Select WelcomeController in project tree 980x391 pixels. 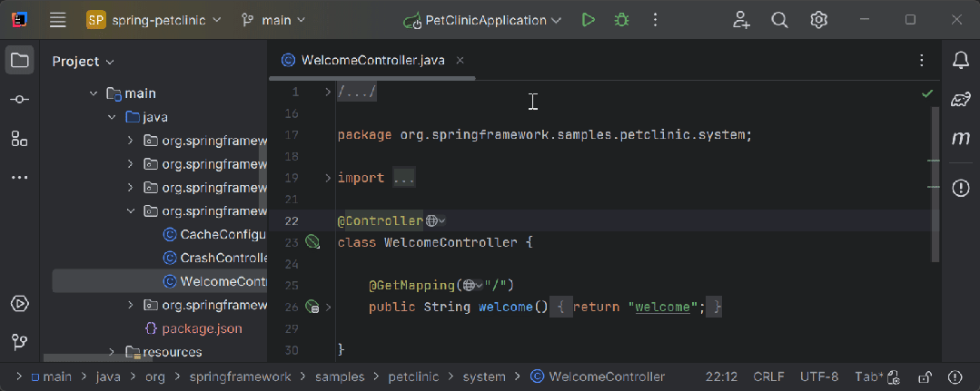point(214,282)
